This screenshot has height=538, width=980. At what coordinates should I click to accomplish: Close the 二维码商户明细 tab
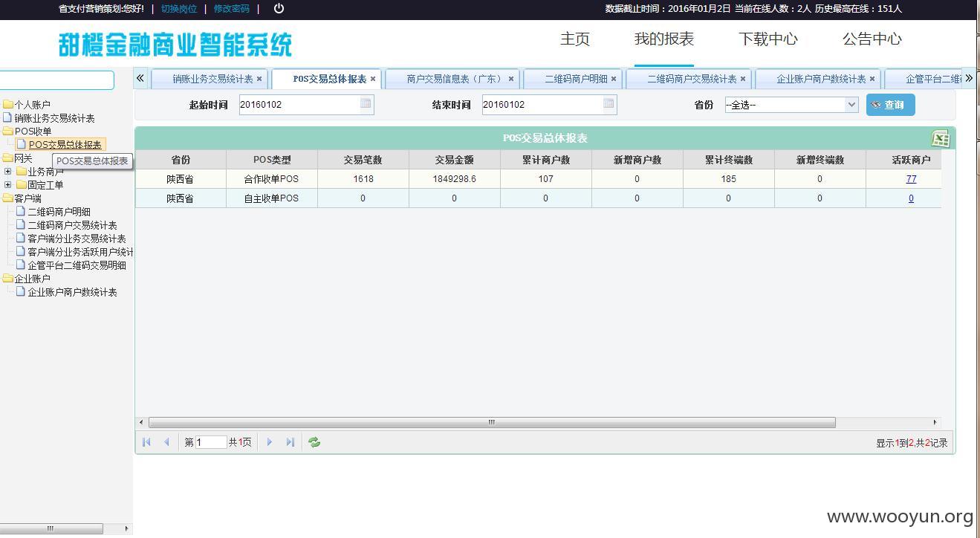[x=614, y=79]
